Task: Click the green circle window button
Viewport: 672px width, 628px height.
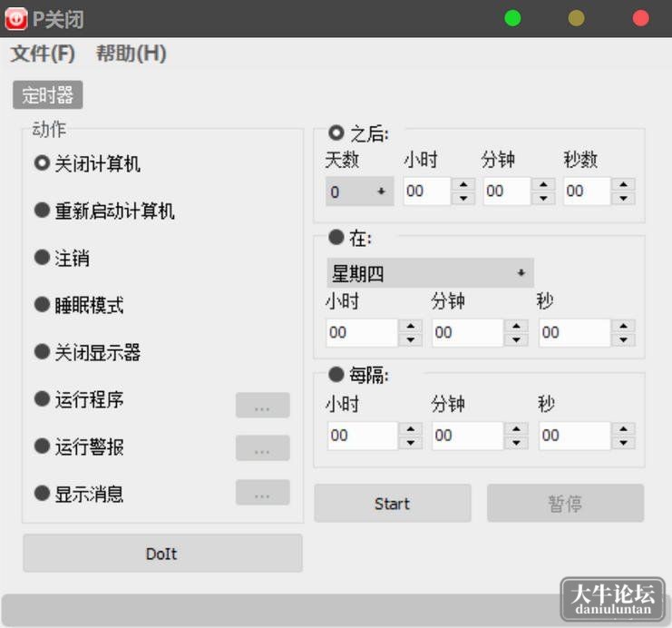Action: [512, 18]
